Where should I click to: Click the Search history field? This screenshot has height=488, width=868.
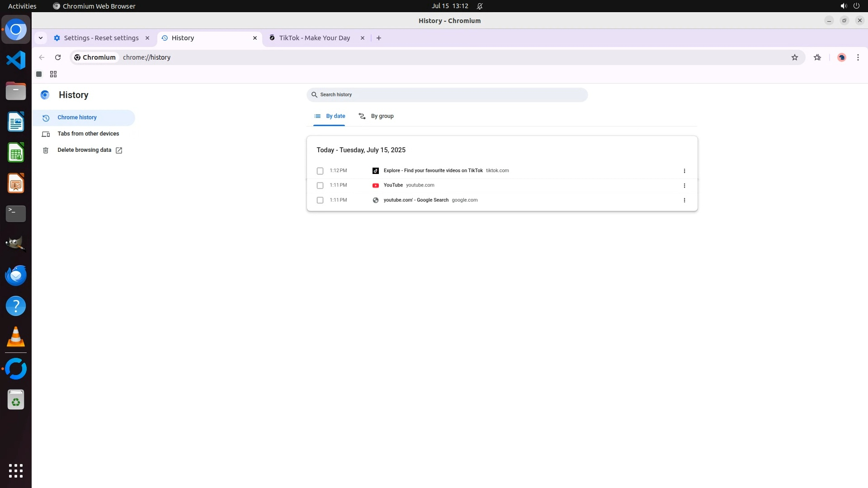pos(447,95)
